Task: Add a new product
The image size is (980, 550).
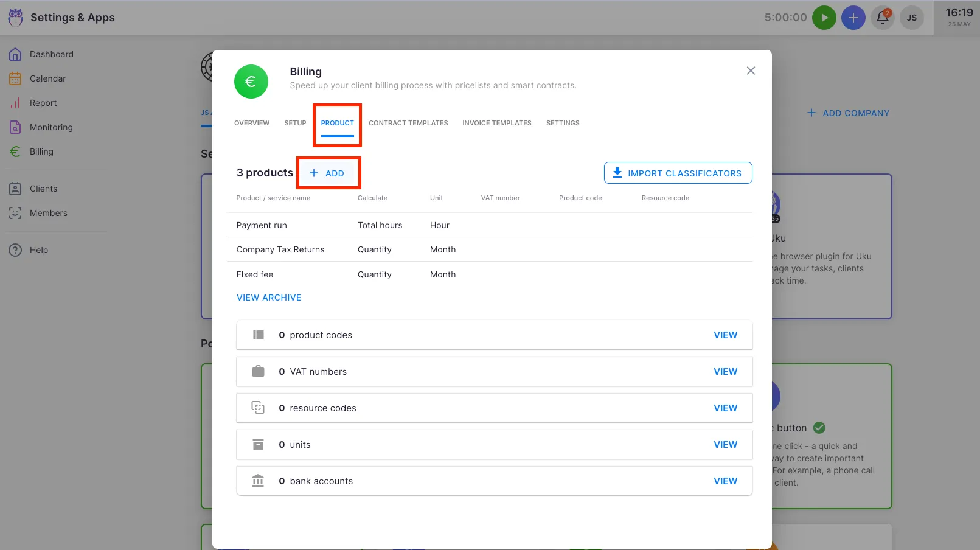Action: click(x=328, y=173)
